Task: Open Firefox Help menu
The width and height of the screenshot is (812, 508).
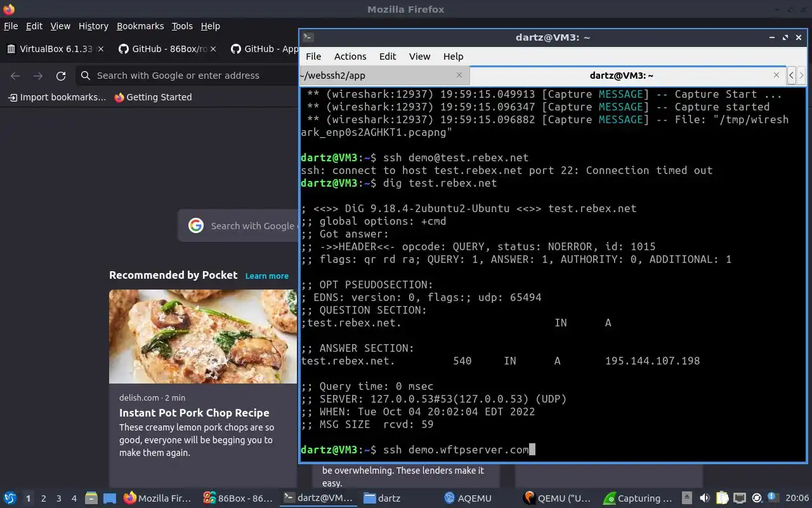Action: click(x=211, y=26)
